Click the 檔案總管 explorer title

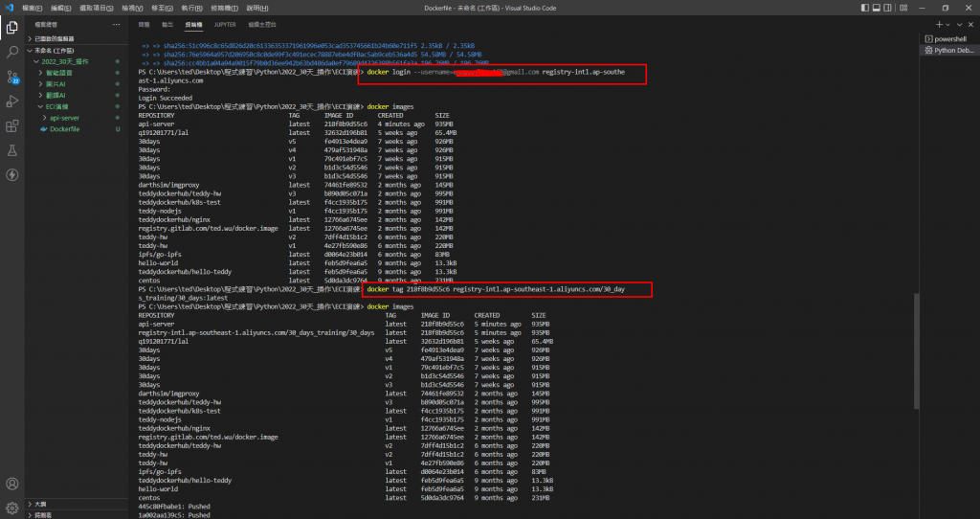click(46, 24)
